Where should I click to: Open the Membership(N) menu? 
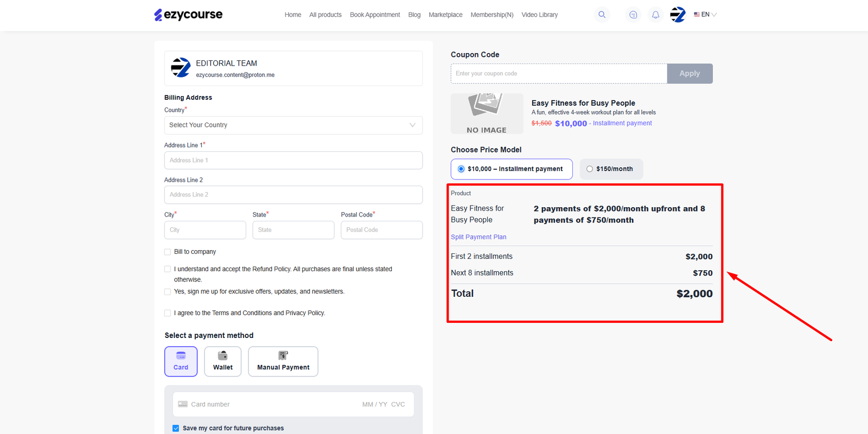(492, 15)
